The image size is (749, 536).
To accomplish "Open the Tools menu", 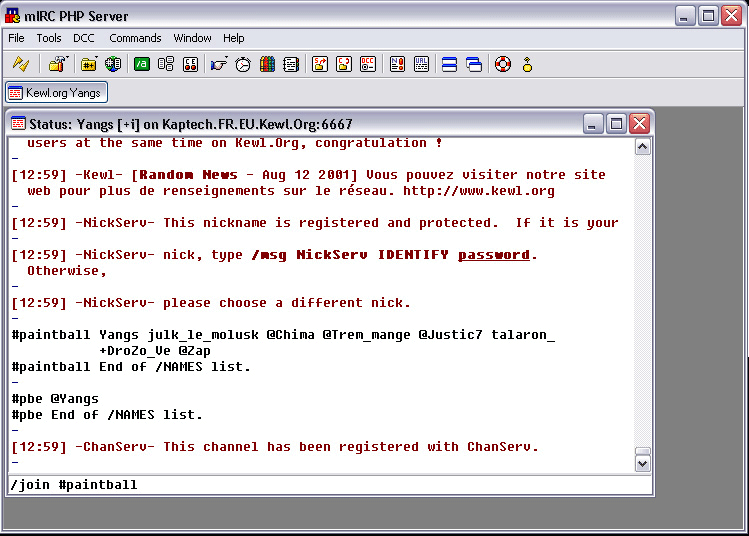I will click(49, 38).
